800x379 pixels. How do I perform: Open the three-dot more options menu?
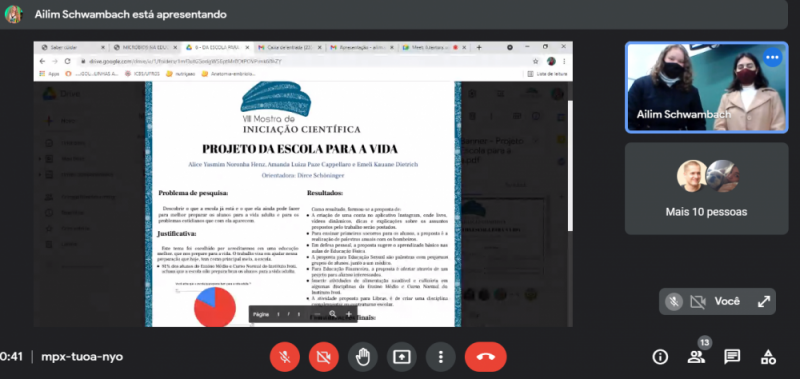[440, 357]
